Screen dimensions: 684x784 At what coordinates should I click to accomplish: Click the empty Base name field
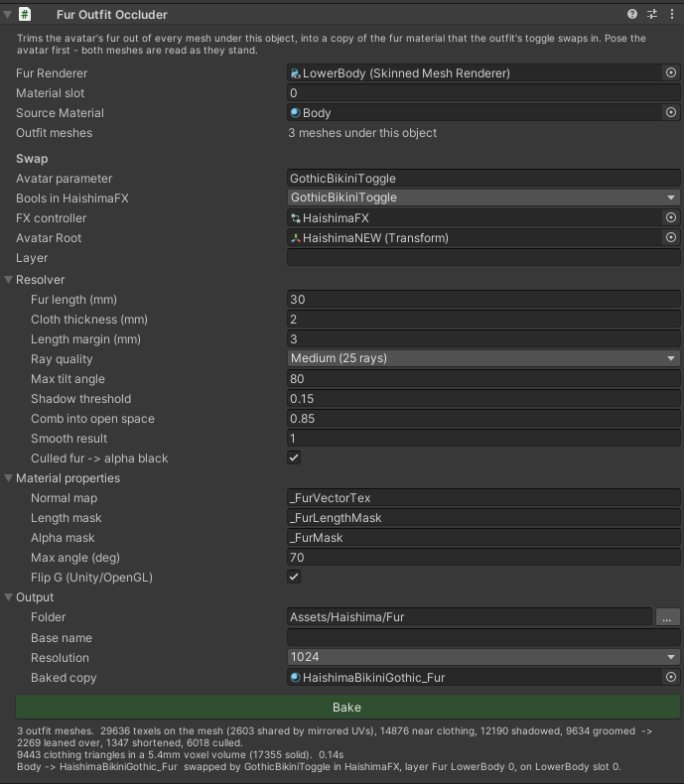point(483,637)
